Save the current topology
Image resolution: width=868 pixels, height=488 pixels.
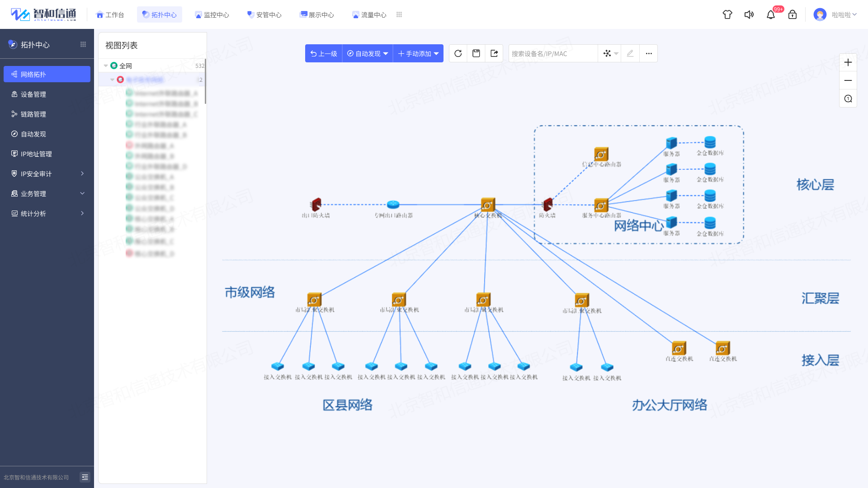(476, 53)
